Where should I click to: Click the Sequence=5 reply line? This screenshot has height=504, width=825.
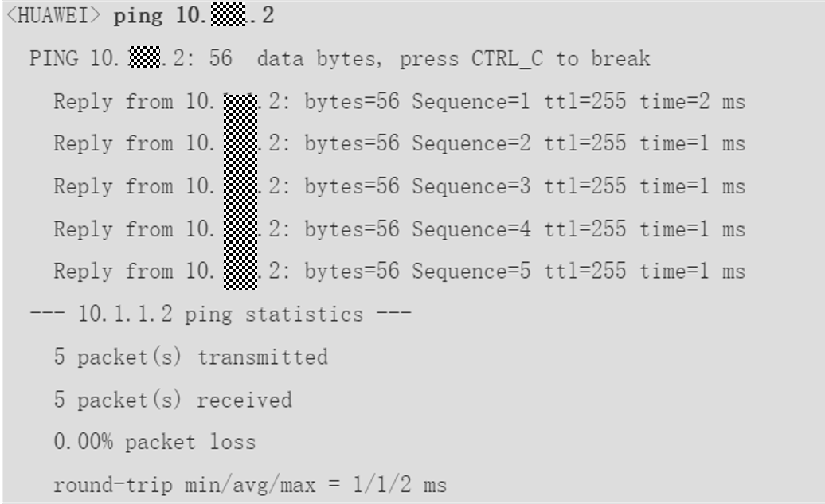[x=399, y=271]
